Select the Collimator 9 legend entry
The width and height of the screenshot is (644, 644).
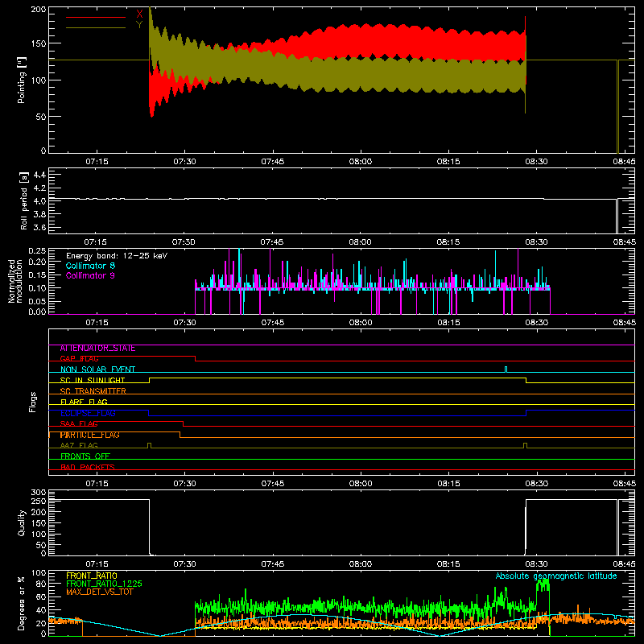90,275
